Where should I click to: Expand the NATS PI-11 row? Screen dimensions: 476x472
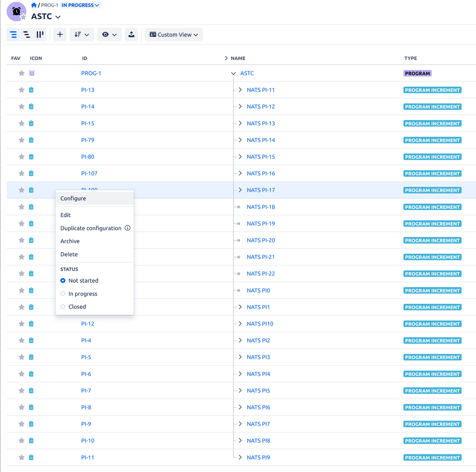240,90
